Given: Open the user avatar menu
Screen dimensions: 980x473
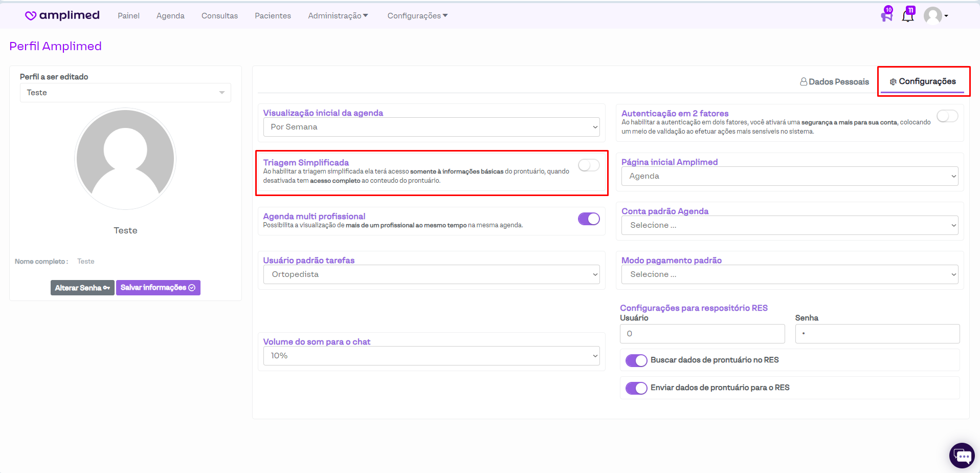Looking at the screenshot, I should click(935, 16).
